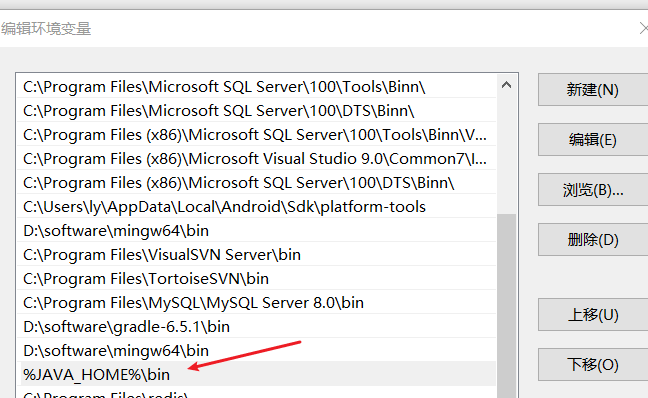Screen dimensions: 648x398
Task: Select the Visual Studio 9.0\Common7 entry
Action: 257,159
